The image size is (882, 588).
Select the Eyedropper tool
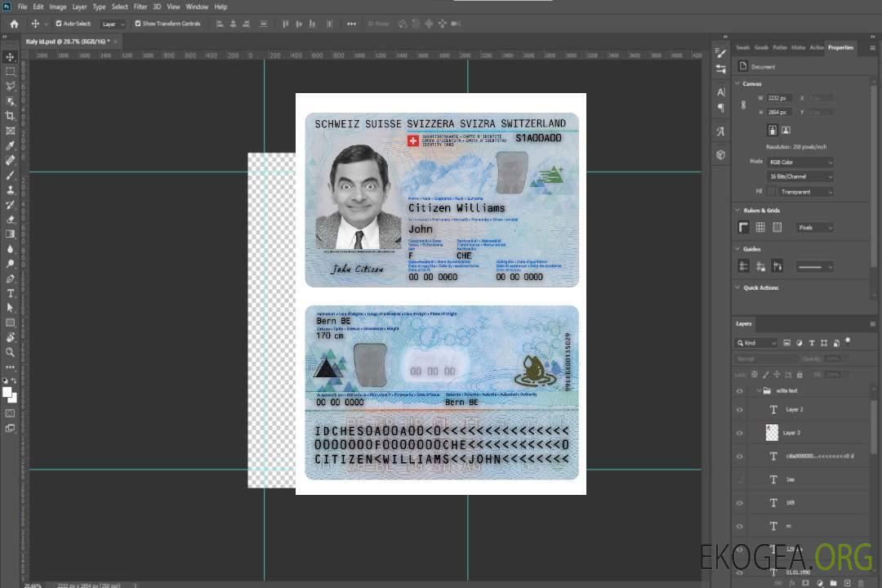[11, 145]
